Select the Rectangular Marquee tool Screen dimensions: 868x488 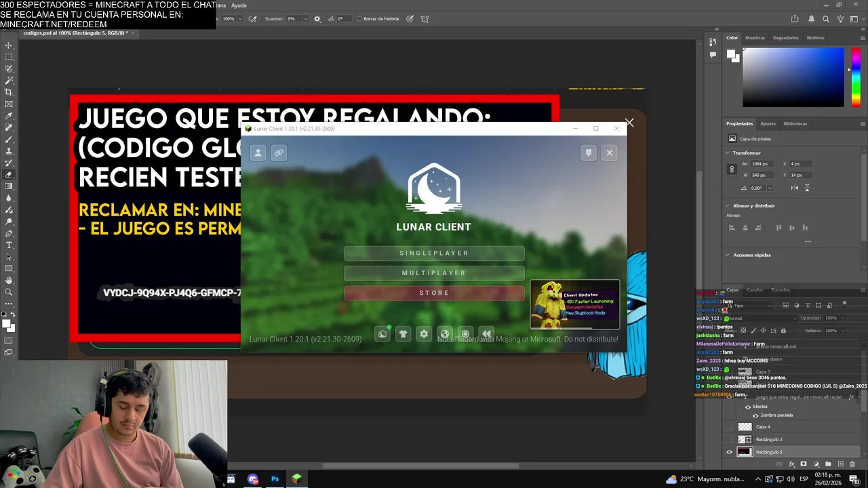pyautogui.click(x=9, y=57)
